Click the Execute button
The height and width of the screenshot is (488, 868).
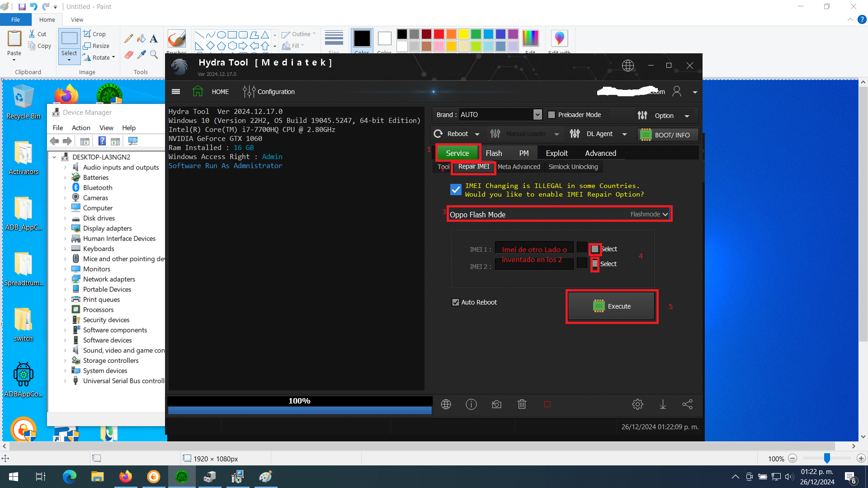pos(612,306)
